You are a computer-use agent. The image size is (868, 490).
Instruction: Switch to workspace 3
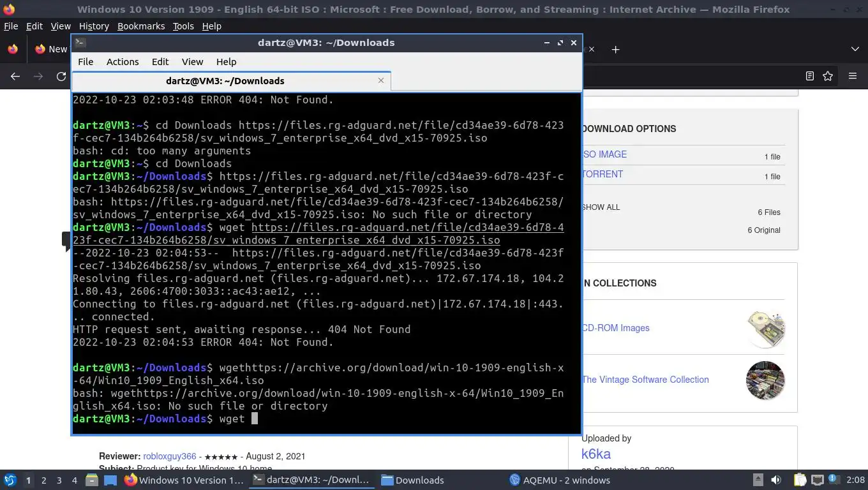(59, 480)
